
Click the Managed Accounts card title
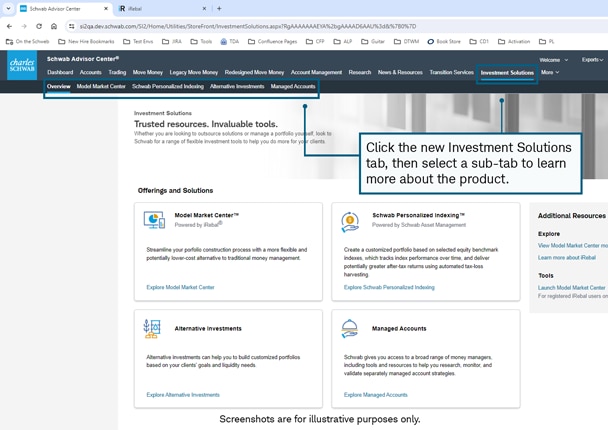coord(399,328)
